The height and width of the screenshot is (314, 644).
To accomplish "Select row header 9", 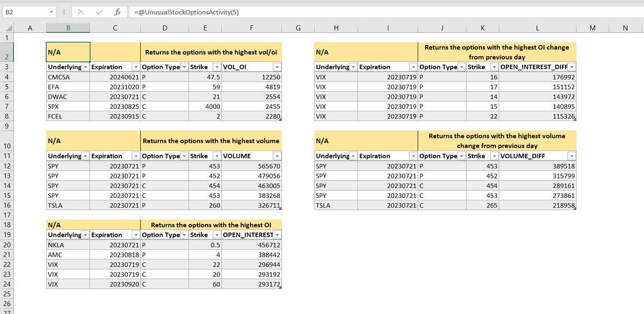I will point(6,126).
